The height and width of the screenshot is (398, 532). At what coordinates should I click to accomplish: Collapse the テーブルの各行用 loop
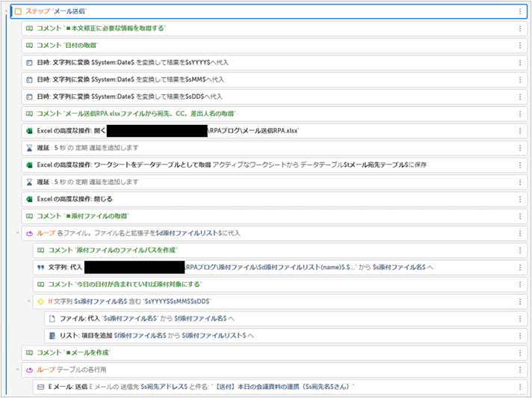[x=17, y=370]
